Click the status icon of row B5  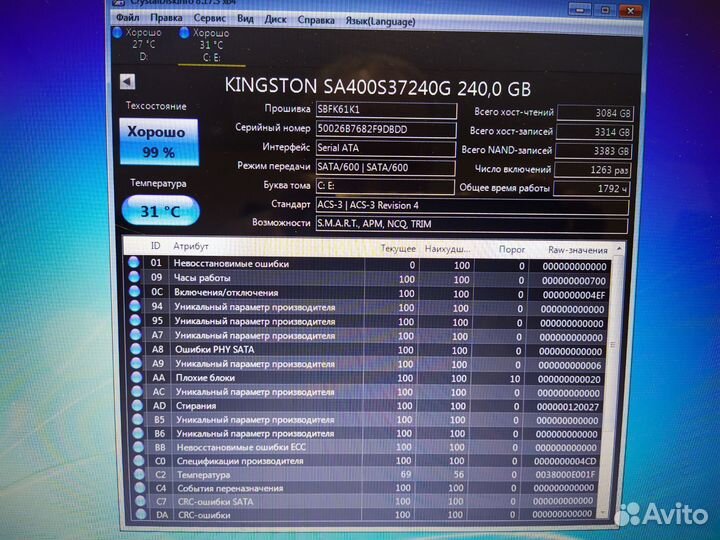(138, 419)
